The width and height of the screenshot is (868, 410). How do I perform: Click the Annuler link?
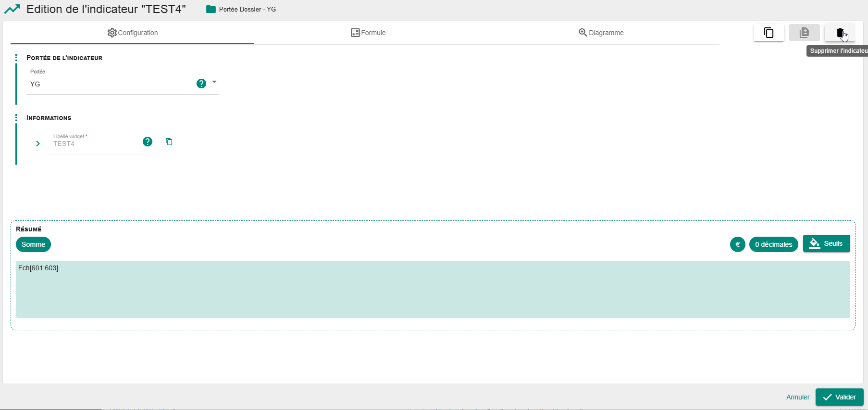click(x=797, y=397)
